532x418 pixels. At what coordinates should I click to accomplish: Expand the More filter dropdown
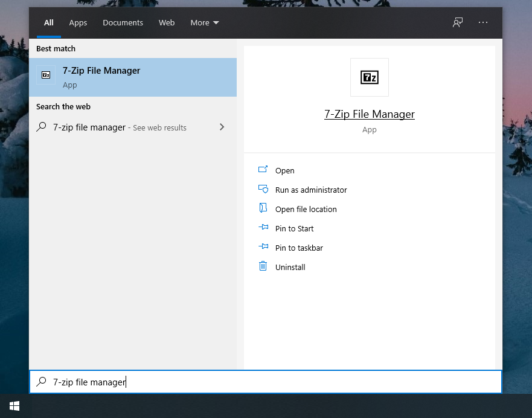(x=205, y=23)
